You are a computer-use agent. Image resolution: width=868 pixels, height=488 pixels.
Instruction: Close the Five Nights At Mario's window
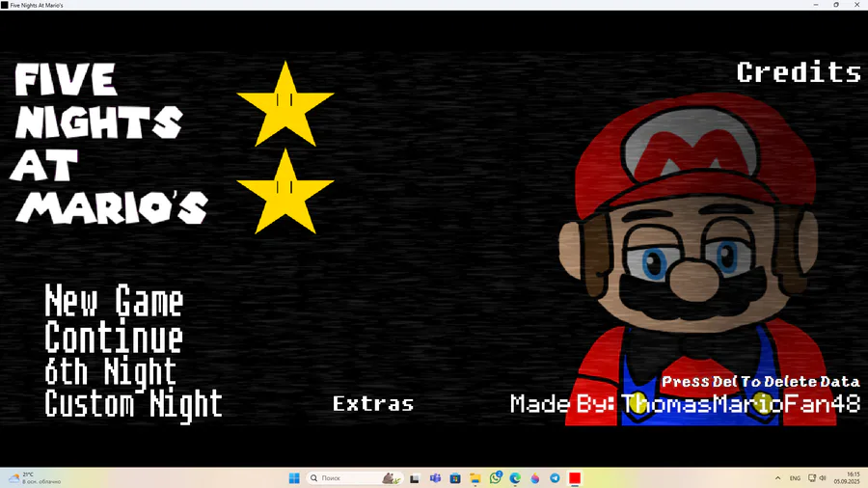click(857, 5)
